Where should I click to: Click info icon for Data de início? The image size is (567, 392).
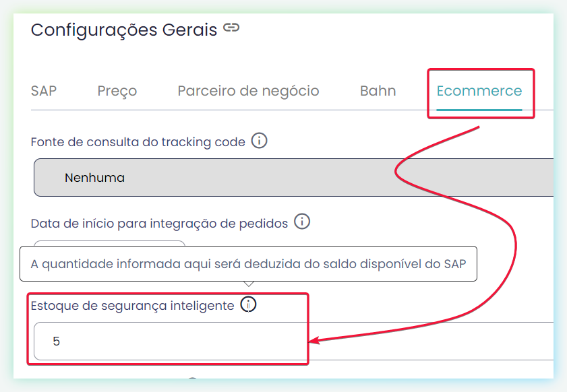[302, 222]
